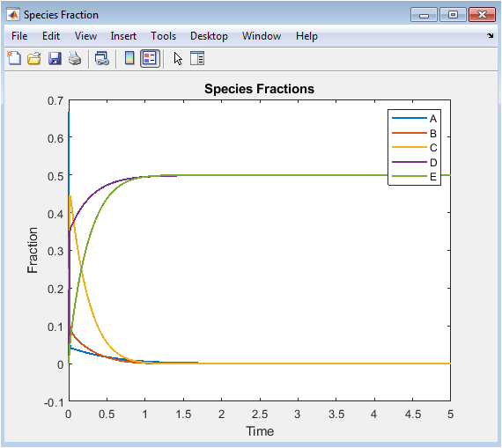Open the Property Inspector icon
The height and width of the screenshot is (448, 502).
tap(197, 59)
